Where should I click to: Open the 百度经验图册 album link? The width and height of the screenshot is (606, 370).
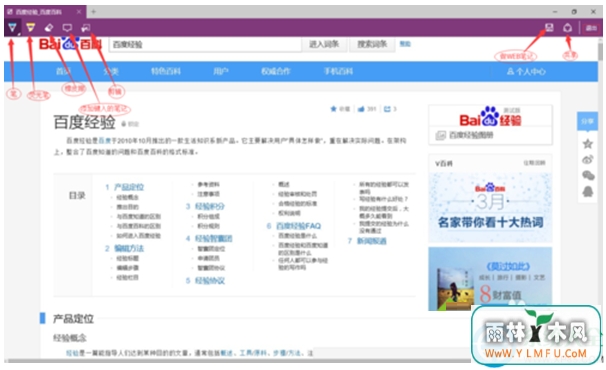point(471,135)
